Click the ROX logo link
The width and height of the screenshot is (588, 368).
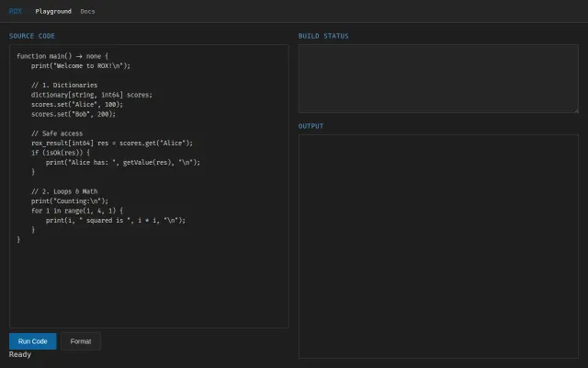click(x=16, y=11)
